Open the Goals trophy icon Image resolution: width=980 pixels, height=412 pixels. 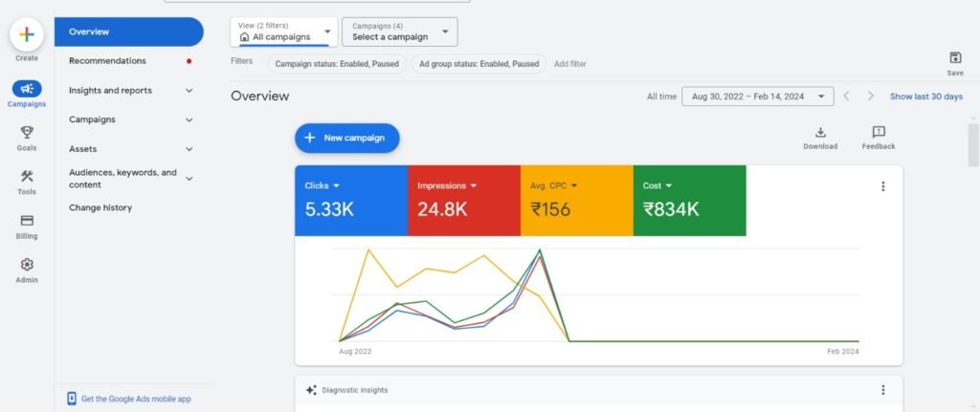[x=27, y=133]
